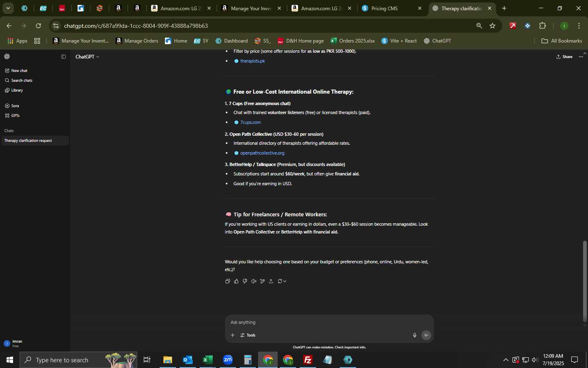Click the plus attach button in composer

(x=232, y=335)
